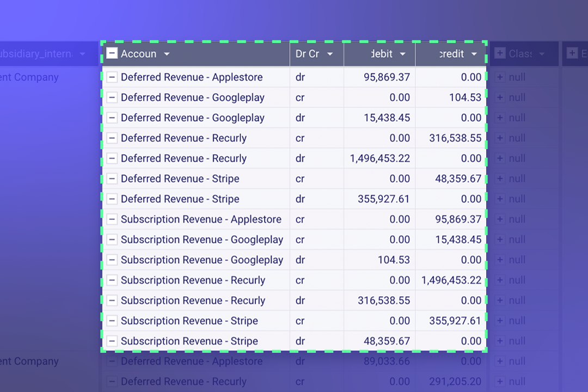Collapse the Deferred Revenue - Googleplay cr row

tap(112, 97)
